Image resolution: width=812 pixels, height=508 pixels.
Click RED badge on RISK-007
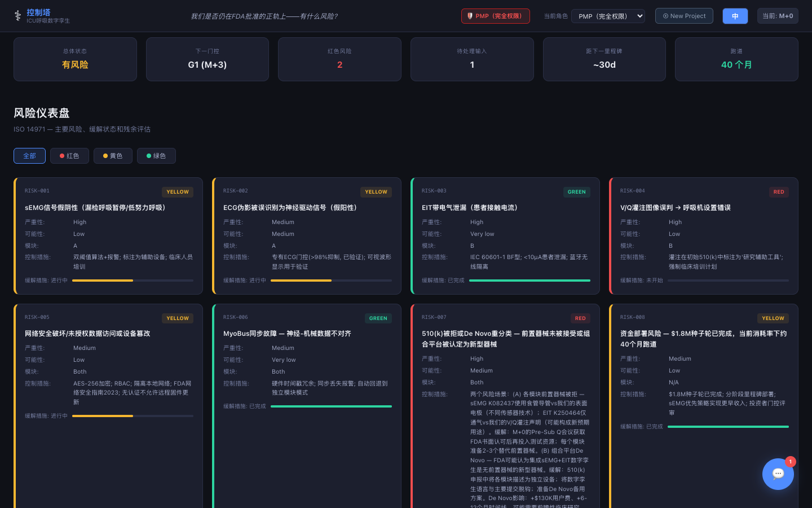click(580, 318)
